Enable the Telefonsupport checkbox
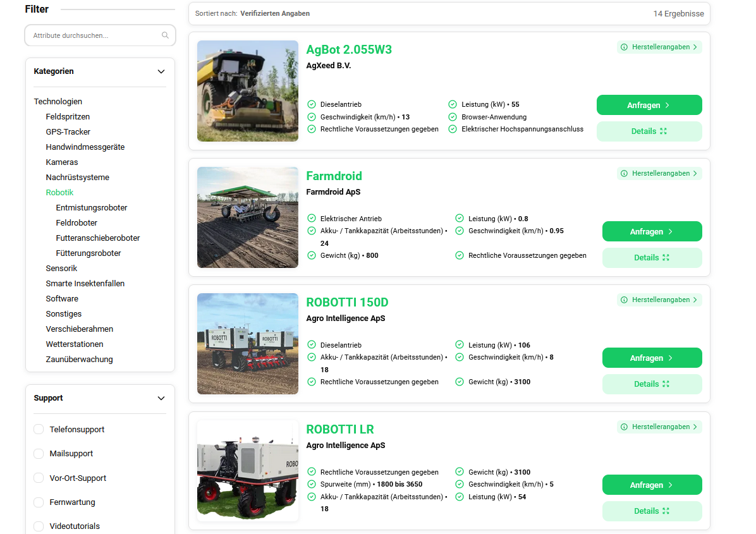This screenshot has width=756, height=534. click(x=39, y=430)
